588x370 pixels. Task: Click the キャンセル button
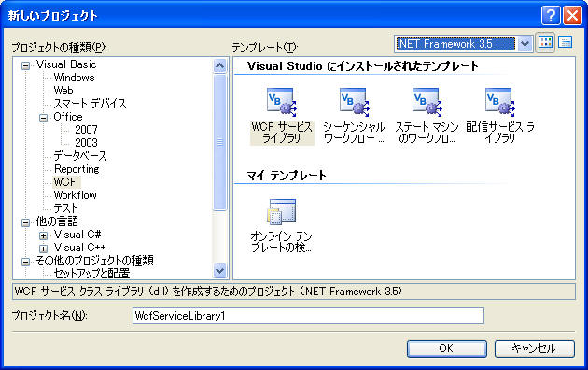(x=535, y=349)
